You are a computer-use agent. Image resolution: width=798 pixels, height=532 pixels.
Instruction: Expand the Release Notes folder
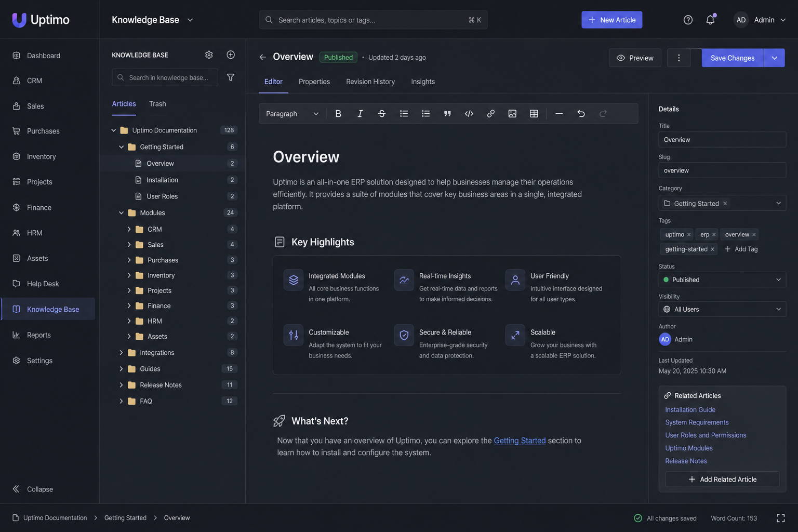click(x=121, y=385)
